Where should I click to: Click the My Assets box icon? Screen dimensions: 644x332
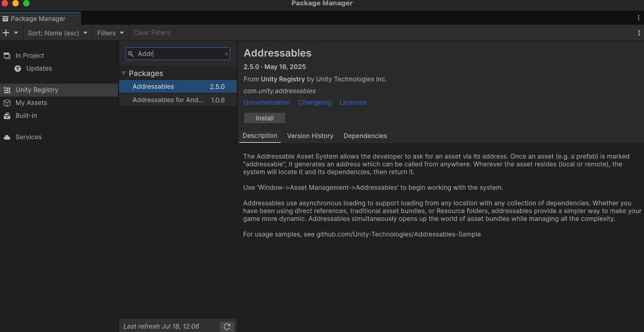click(7, 103)
